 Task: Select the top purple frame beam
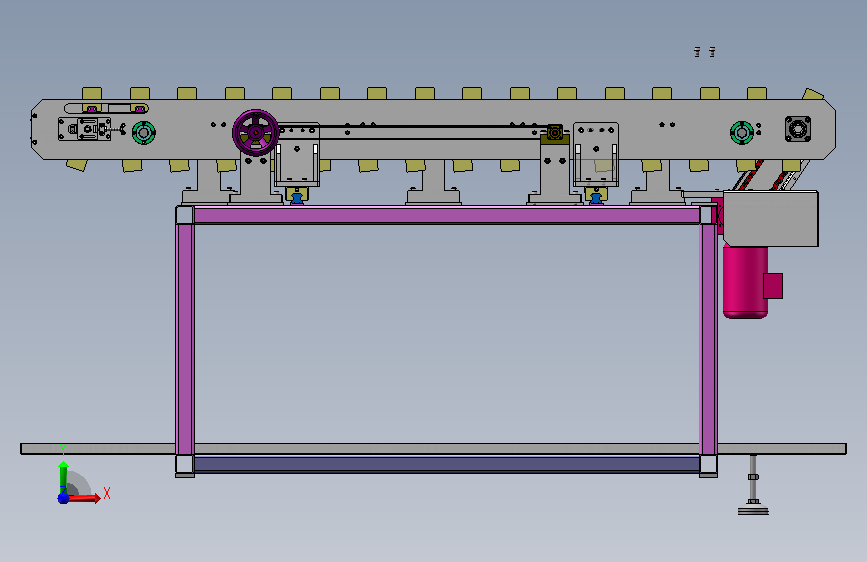pos(447,215)
